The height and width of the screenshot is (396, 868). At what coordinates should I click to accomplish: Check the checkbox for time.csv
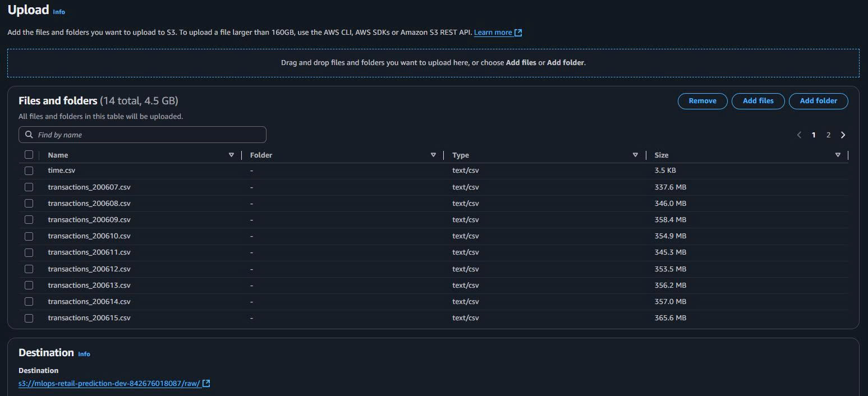tap(29, 170)
